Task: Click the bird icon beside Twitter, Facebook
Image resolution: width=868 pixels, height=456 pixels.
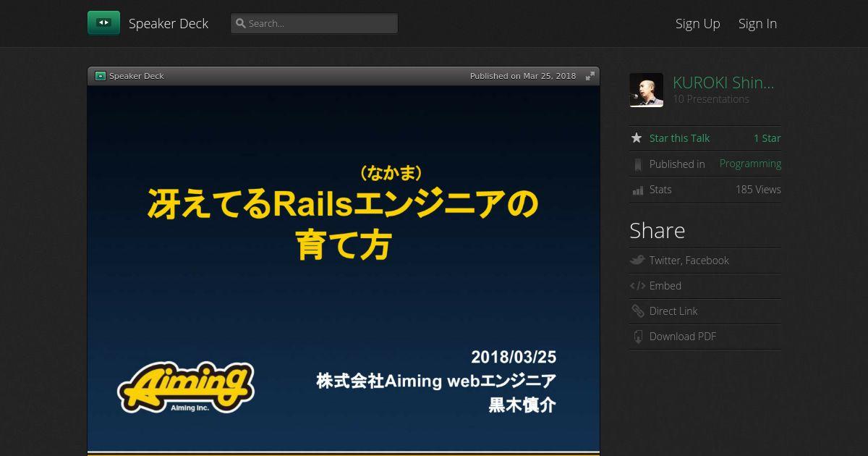Action: tap(637, 260)
